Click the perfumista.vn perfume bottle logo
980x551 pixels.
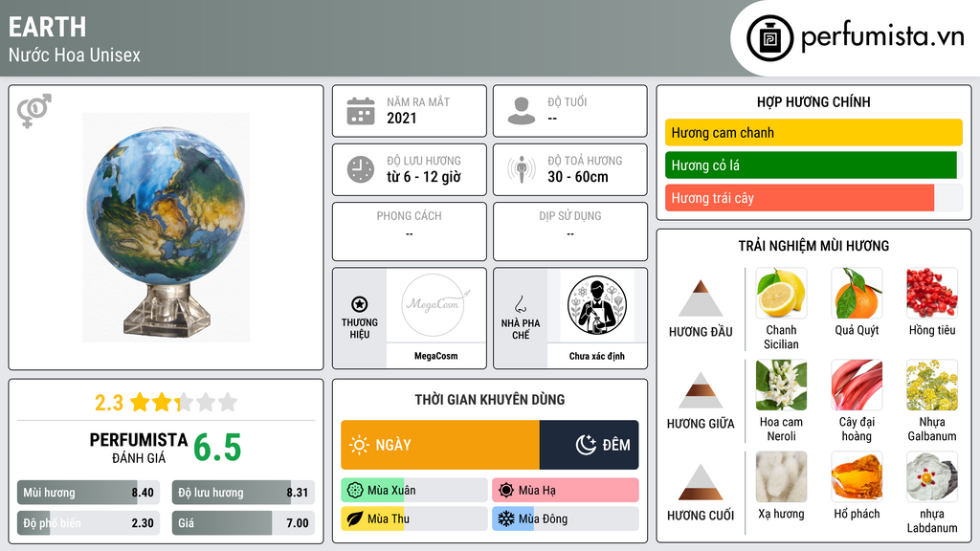click(769, 38)
